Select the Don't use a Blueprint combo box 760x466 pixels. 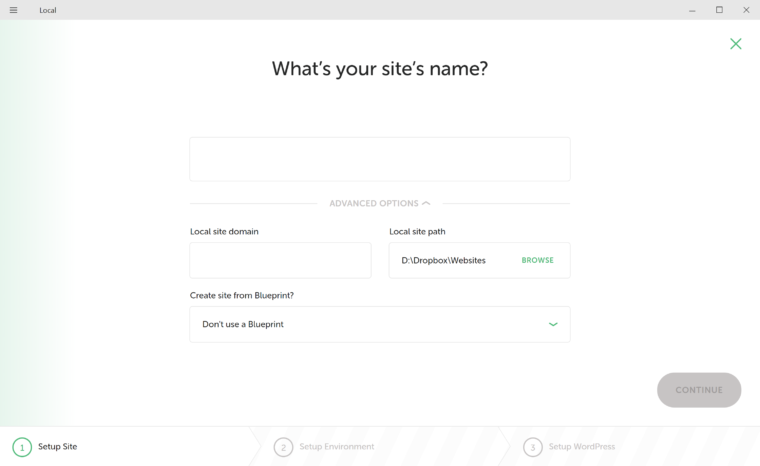(x=380, y=324)
